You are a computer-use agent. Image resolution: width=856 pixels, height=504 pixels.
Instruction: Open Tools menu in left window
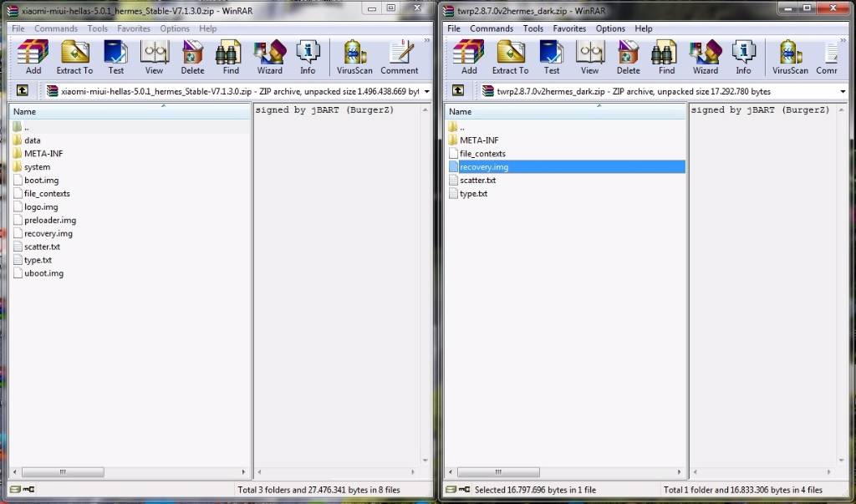pos(98,28)
